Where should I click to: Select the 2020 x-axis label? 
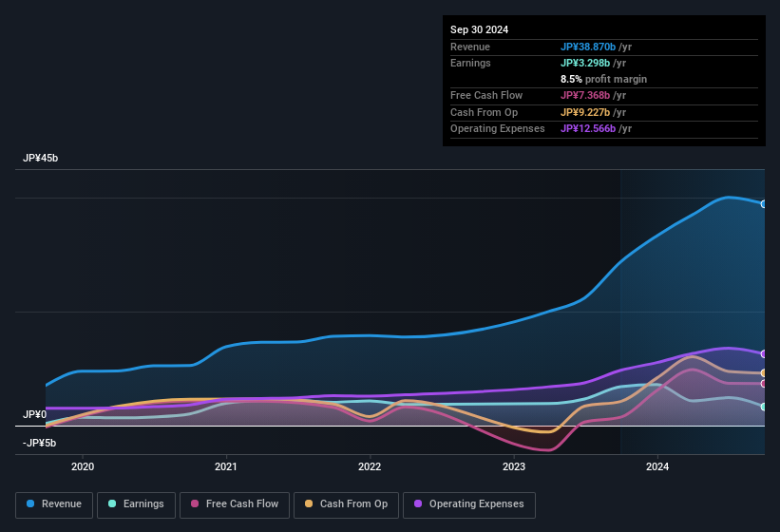83,466
